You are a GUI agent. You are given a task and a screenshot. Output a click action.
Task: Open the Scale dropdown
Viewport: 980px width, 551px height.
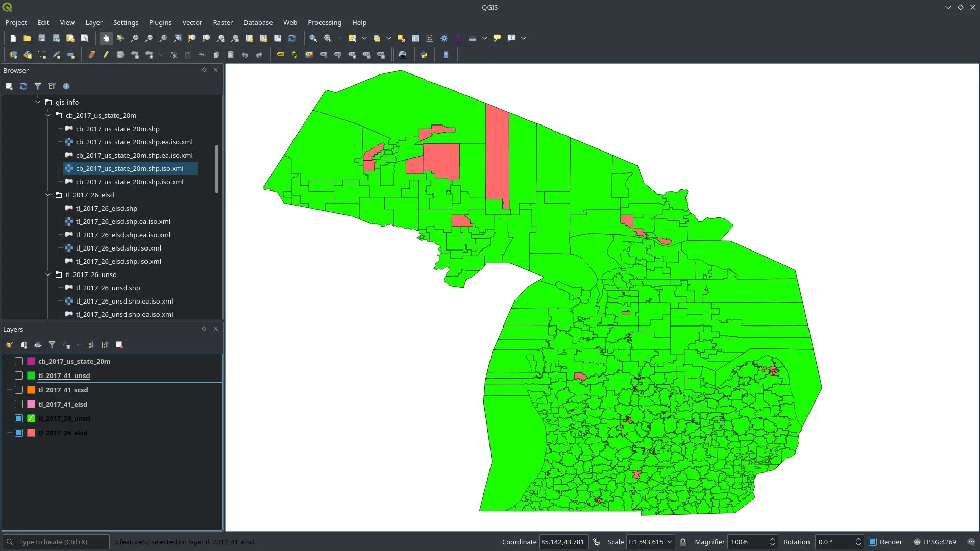coord(670,542)
